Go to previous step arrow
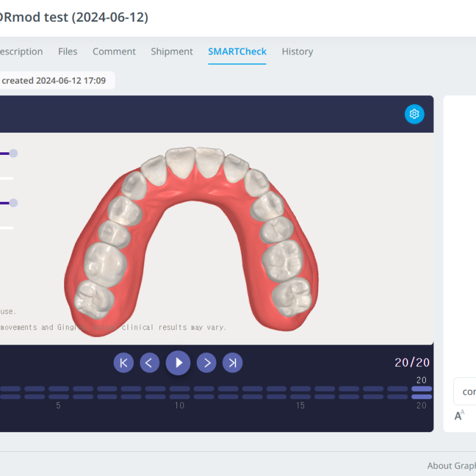Viewport: 476px width, 476px height. (x=149, y=363)
